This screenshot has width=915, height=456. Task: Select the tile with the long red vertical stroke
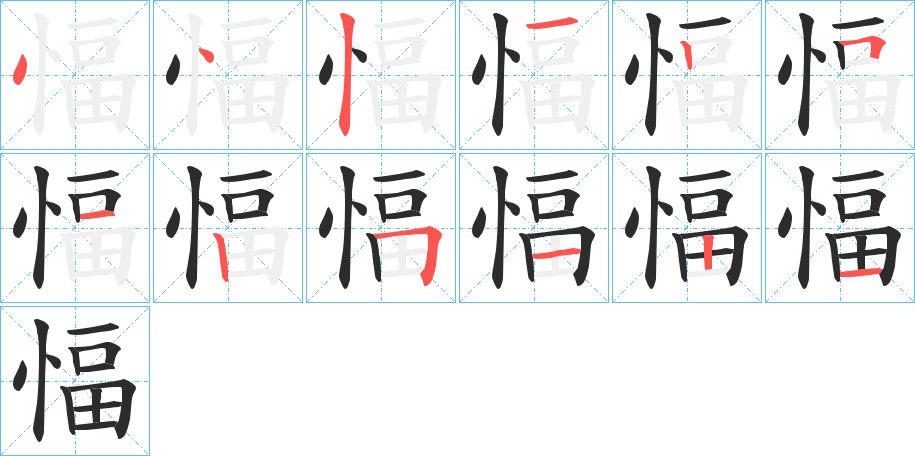(x=380, y=75)
